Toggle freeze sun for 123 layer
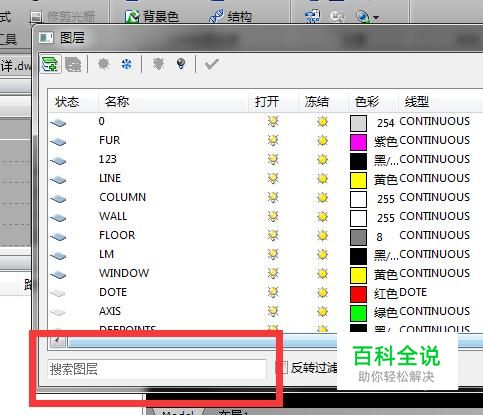The image size is (483, 415). [x=322, y=160]
